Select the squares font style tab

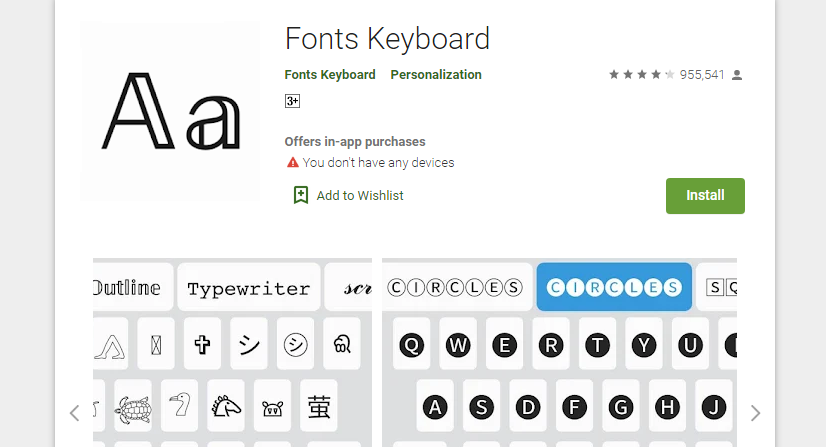click(x=716, y=287)
